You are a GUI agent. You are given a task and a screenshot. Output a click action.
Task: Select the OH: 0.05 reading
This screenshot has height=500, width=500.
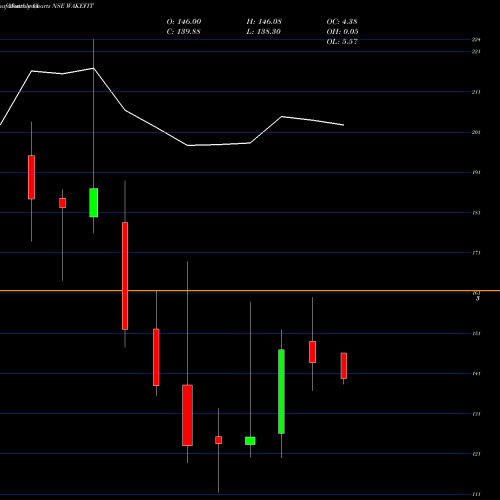[x=342, y=32]
